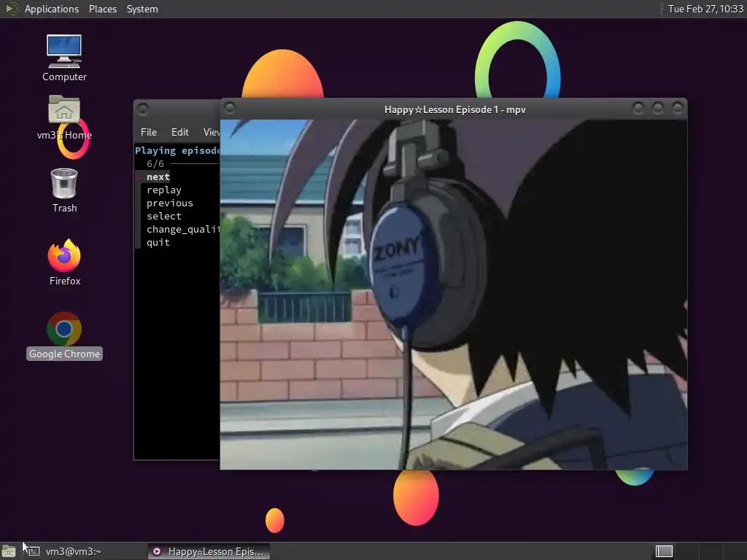
Task: Click the terminal window menu button
Action: (x=143, y=109)
